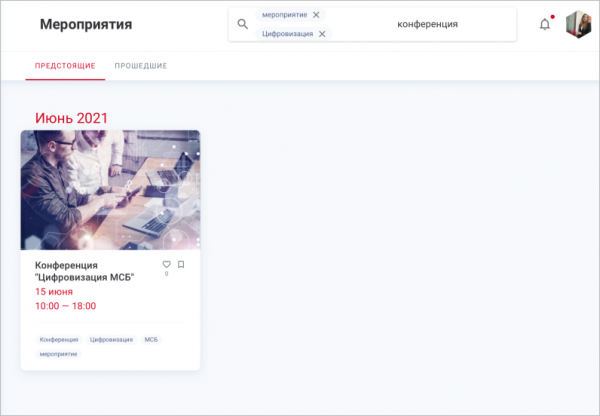Screen dimensions: 600x416
Task: Bookmark the Цифровизация МСБ conference
Action: pyautogui.click(x=181, y=264)
